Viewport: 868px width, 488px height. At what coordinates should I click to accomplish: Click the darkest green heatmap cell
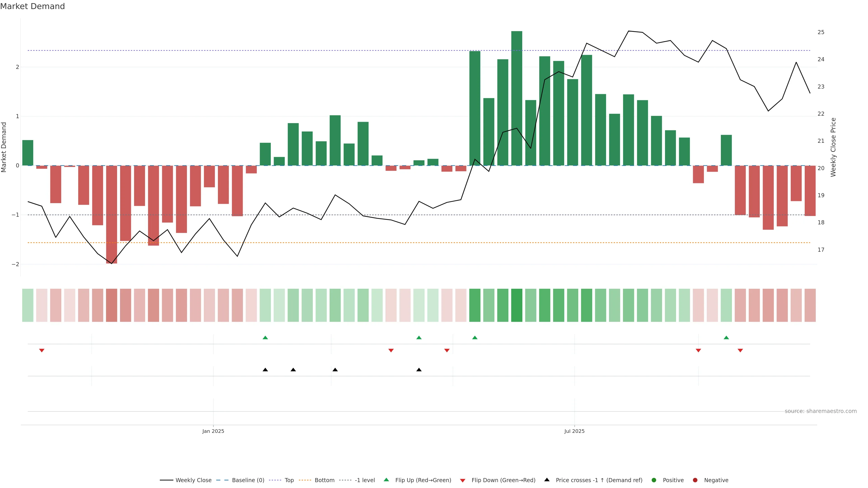pos(517,305)
